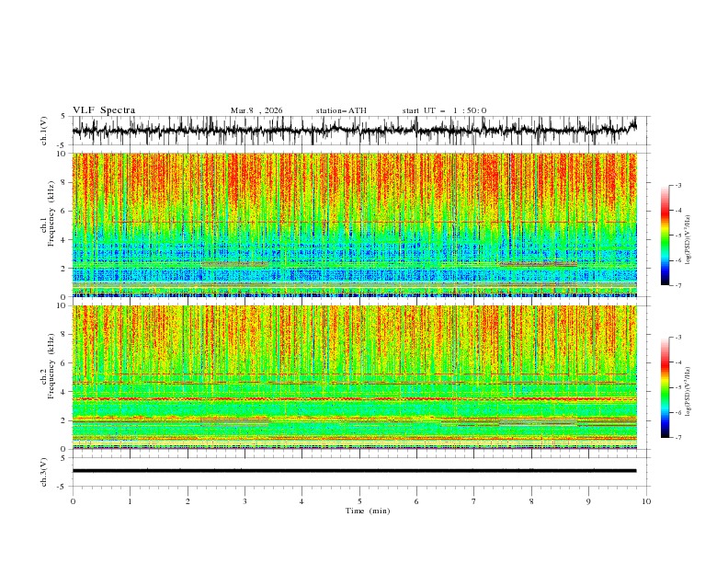Click the "-7" label on ch.1 colorbar

(678, 285)
